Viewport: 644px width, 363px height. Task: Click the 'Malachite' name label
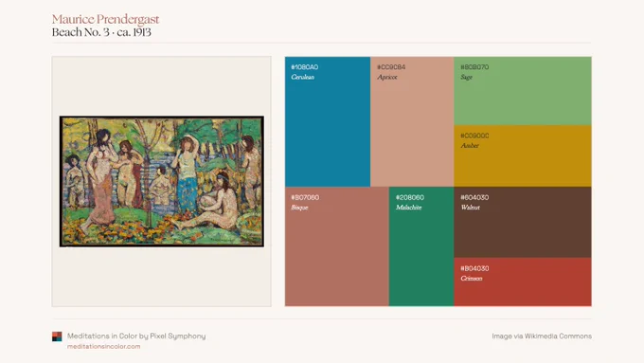point(409,208)
